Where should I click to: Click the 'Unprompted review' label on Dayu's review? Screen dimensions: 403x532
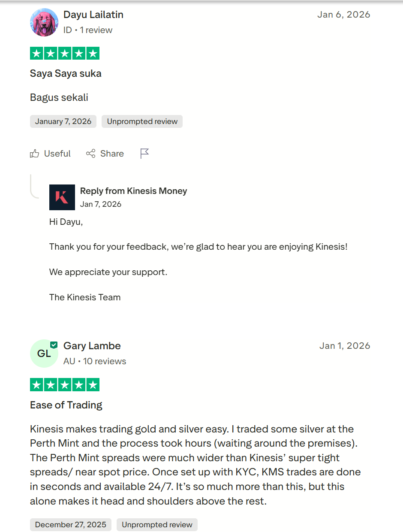tap(142, 121)
